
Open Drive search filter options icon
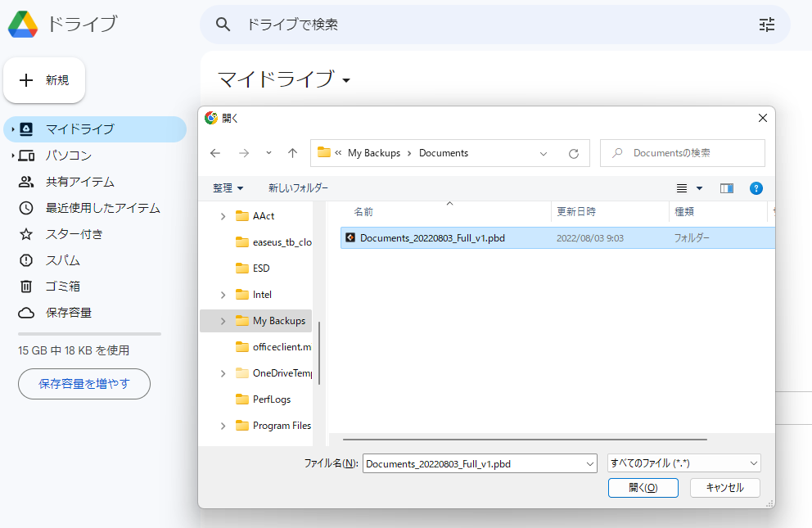click(766, 25)
